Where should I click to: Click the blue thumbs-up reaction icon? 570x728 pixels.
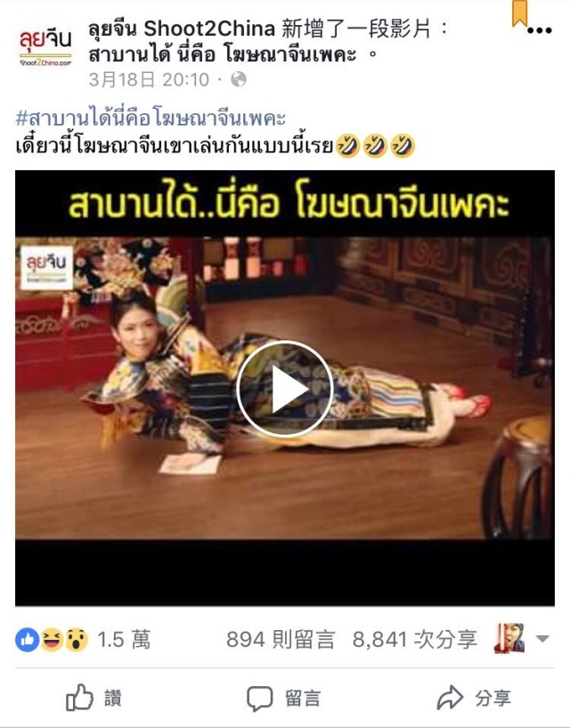pyautogui.click(x=28, y=640)
